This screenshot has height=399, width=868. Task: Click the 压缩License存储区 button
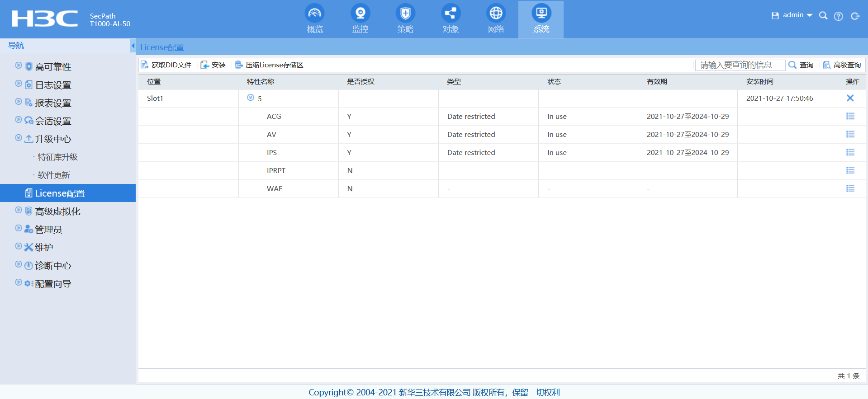(269, 65)
